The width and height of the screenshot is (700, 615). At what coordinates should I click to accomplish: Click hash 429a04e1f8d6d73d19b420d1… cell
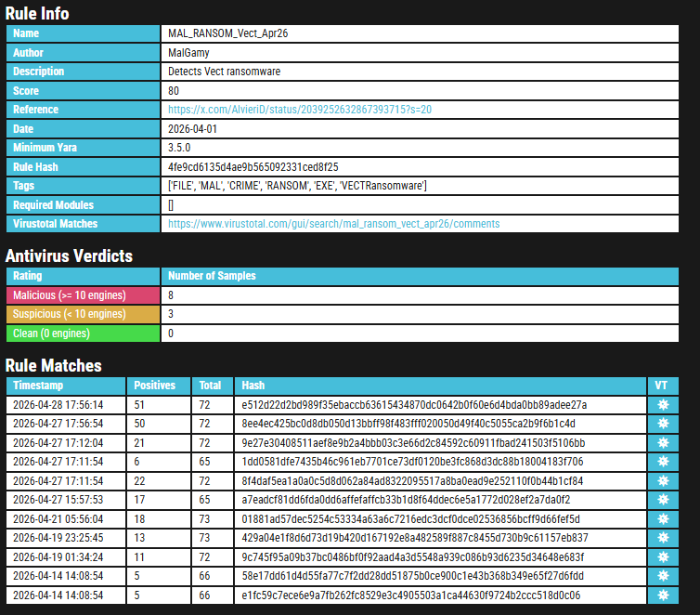pyautogui.click(x=440, y=538)
